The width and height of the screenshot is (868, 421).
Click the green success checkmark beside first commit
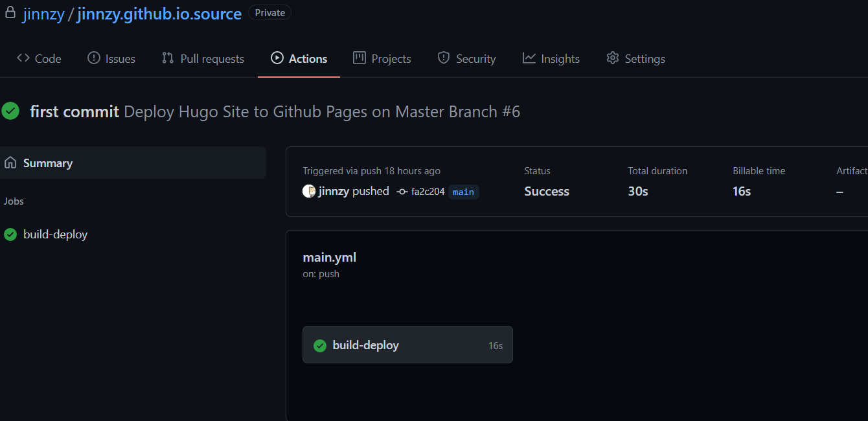click(x=10, y=111)
